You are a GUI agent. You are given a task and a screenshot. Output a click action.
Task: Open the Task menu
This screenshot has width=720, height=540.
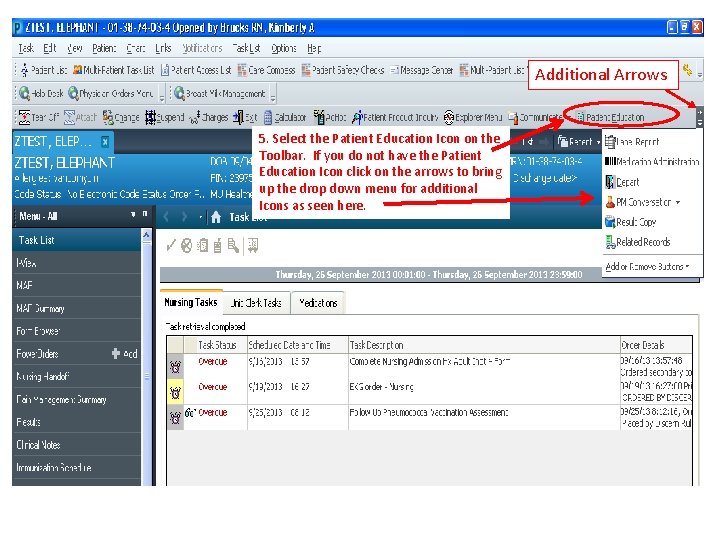point(26,48)
